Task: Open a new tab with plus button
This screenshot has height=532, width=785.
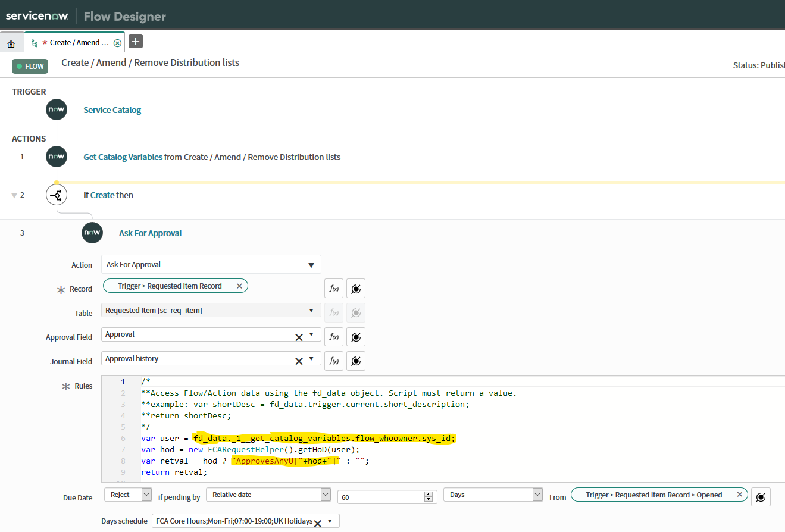Action: click(x=136, y=42)
